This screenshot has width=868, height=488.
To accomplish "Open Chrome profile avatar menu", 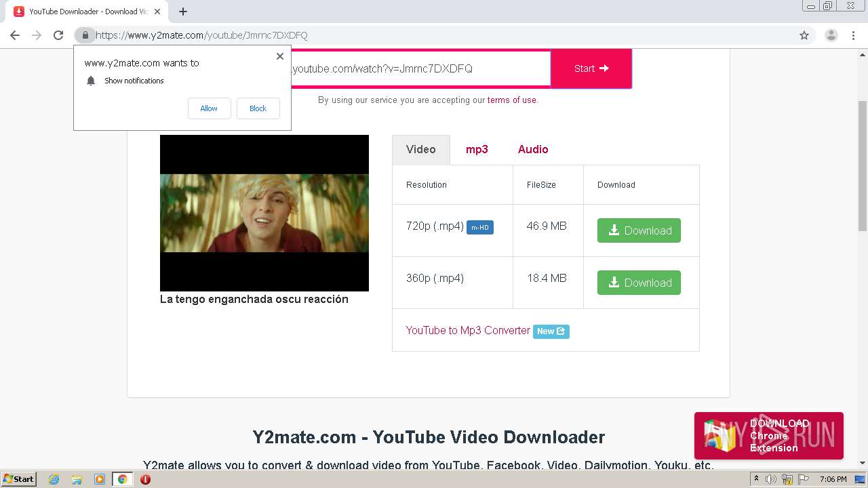I will click(x=831, y=35).
